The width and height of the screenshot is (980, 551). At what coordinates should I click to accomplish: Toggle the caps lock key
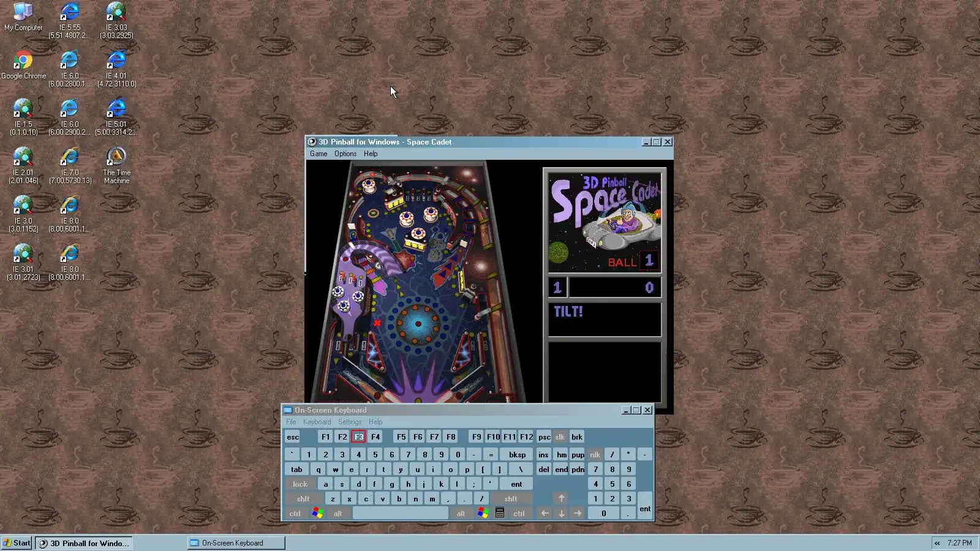(300, 484)
